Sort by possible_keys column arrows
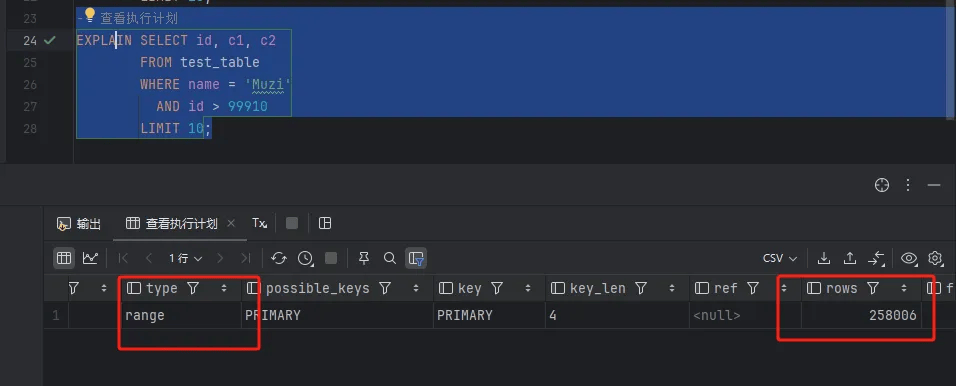The height and width of the screenshot is (386, 956). coord(416,288)
